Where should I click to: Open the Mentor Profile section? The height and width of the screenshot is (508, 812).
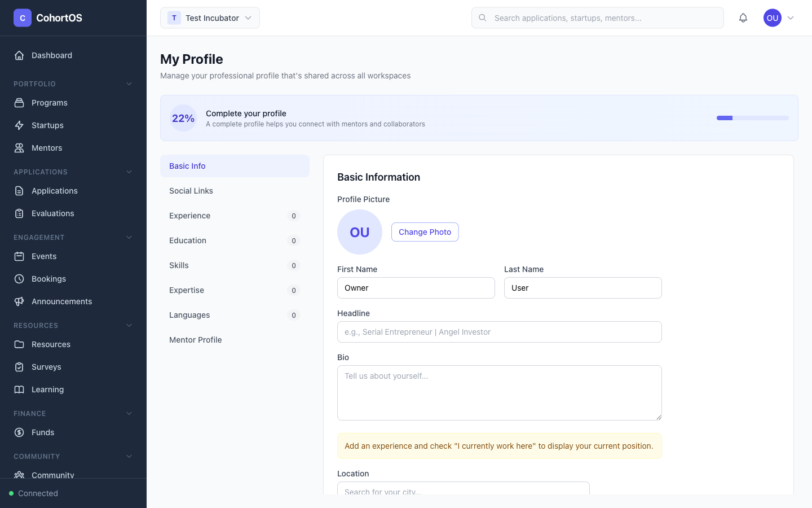195,339
